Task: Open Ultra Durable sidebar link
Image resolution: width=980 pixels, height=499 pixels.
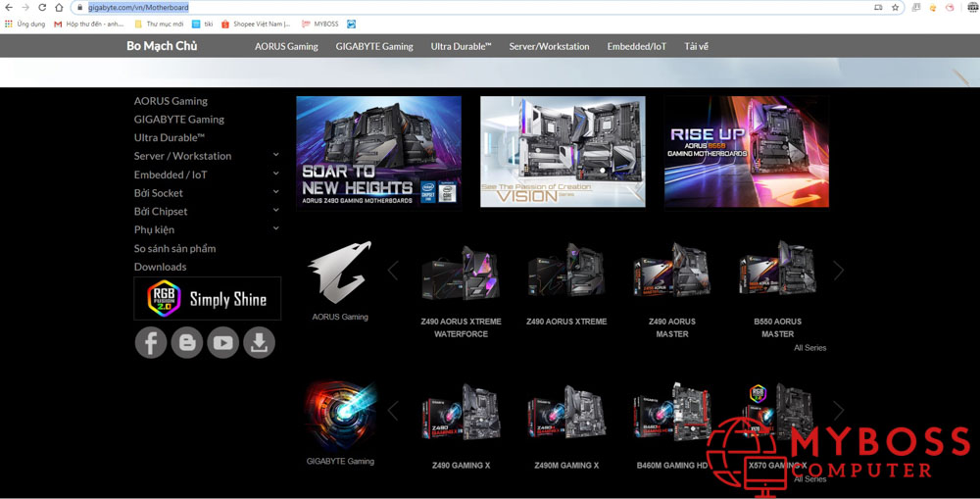Action: click(x=170, y=137)
